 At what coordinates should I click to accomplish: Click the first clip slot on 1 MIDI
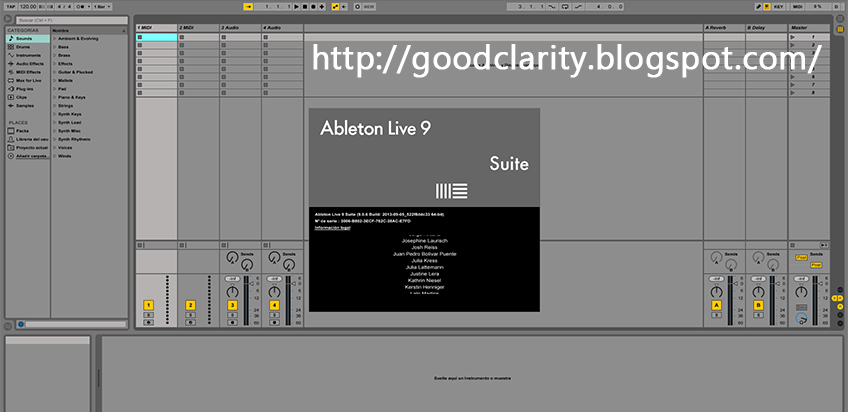pos(156,37)
